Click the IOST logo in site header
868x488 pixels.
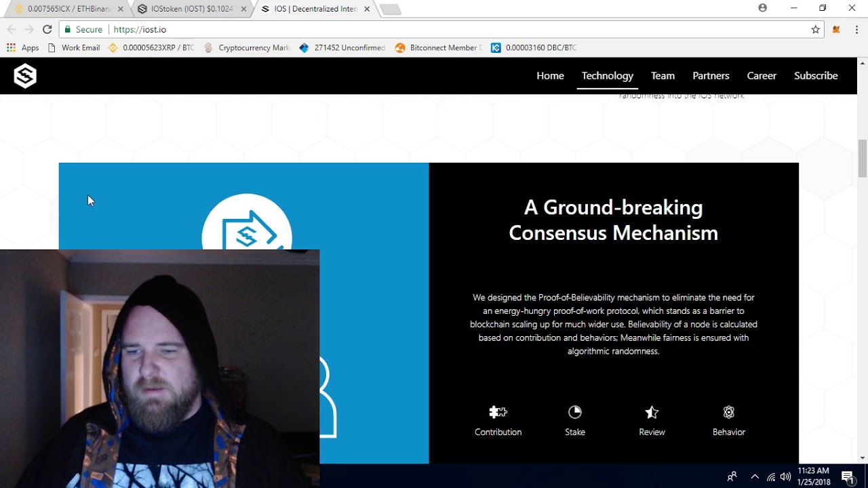point(25,76)
